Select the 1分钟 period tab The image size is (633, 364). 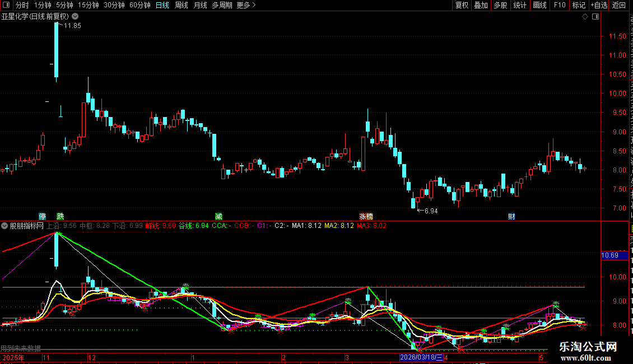tap(43, 5)
